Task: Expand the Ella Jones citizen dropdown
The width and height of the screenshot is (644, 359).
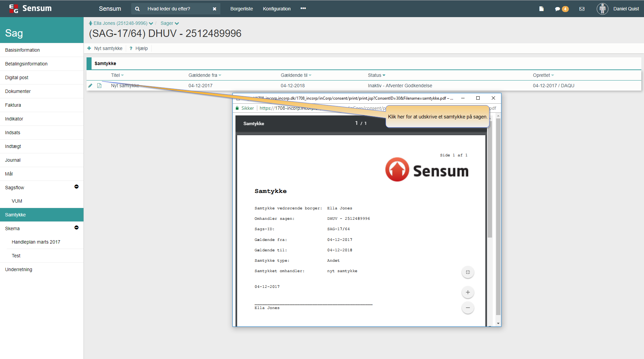Action: 151,23
